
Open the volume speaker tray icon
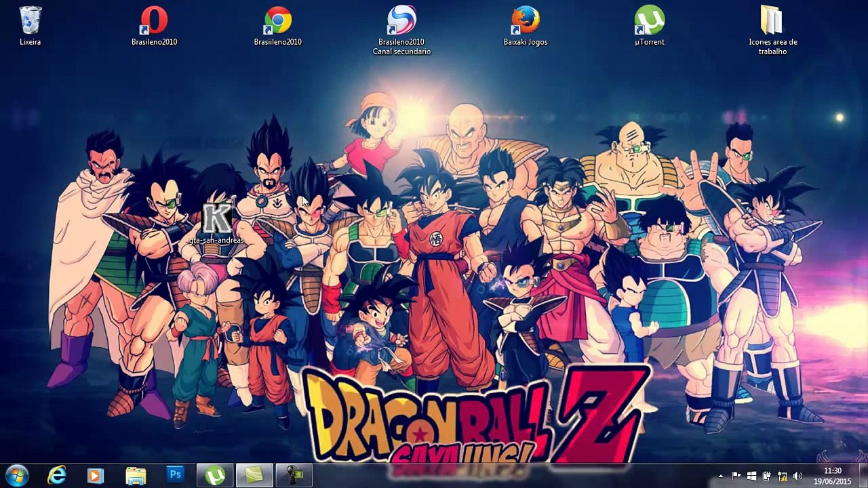coord(797,476)
